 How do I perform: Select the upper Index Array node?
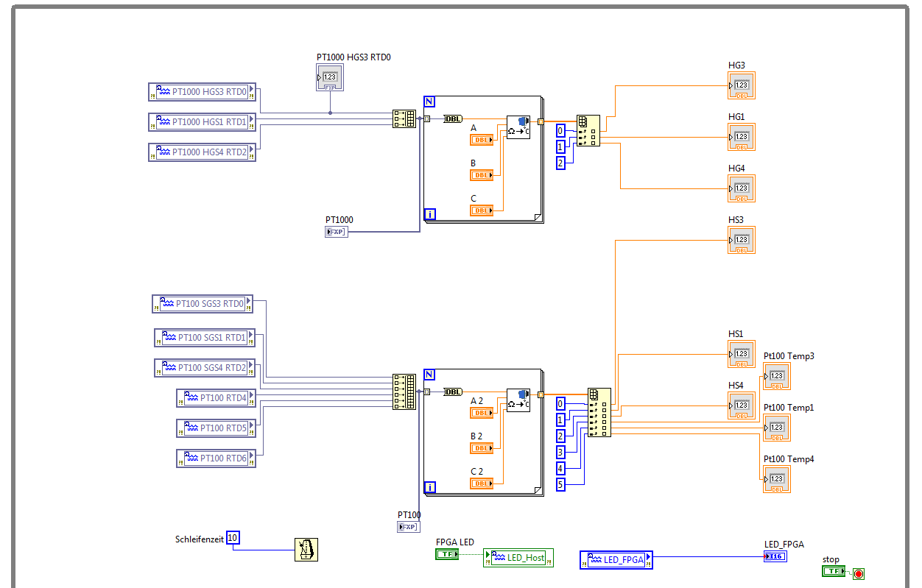(588, 131)
